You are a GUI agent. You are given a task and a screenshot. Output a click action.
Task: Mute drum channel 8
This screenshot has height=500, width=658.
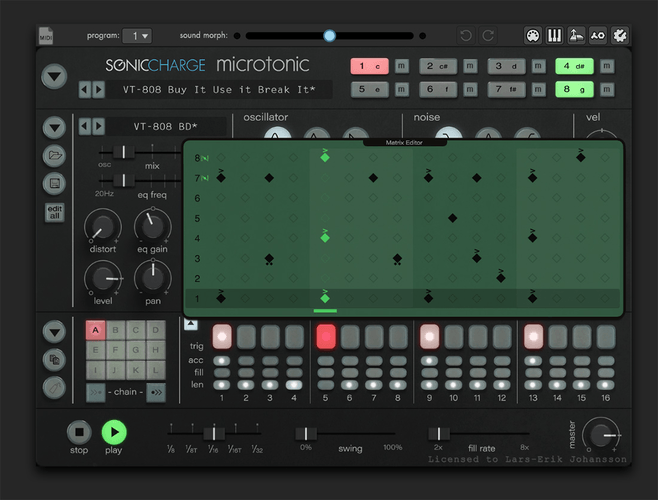point(607,89)
